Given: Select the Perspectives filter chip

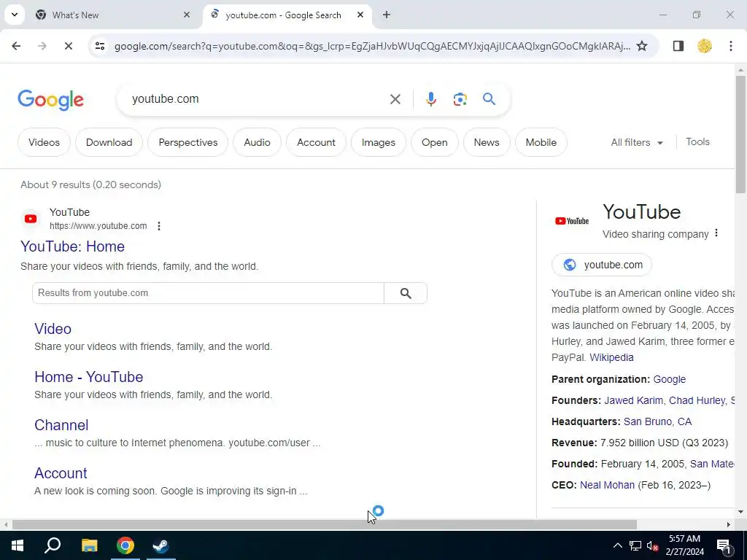Looking at the screenshot, I should tap(188, 142).
